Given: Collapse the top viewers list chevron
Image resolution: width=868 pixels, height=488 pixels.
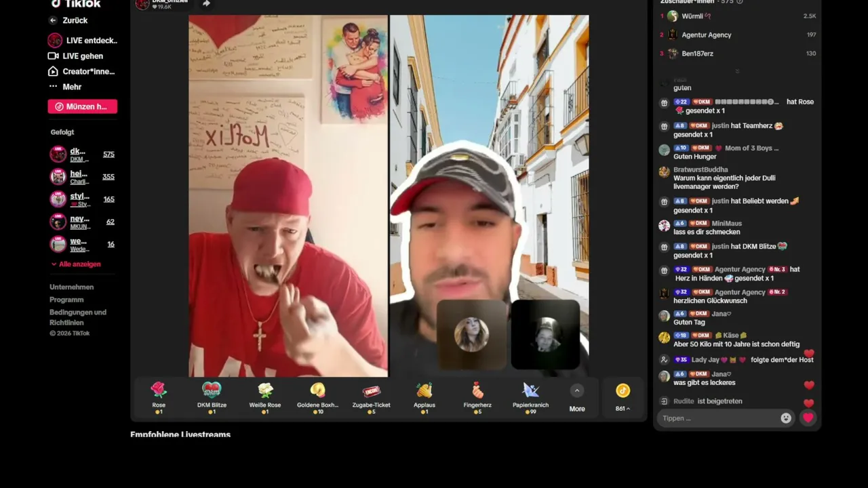Looking at the screenshot, I should click(x=737, y=71).
